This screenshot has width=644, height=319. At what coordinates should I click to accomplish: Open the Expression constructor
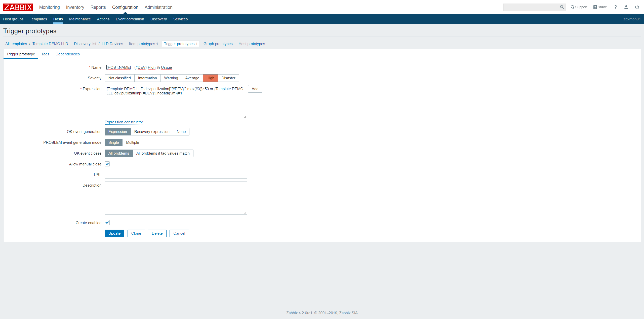point(124,122)
